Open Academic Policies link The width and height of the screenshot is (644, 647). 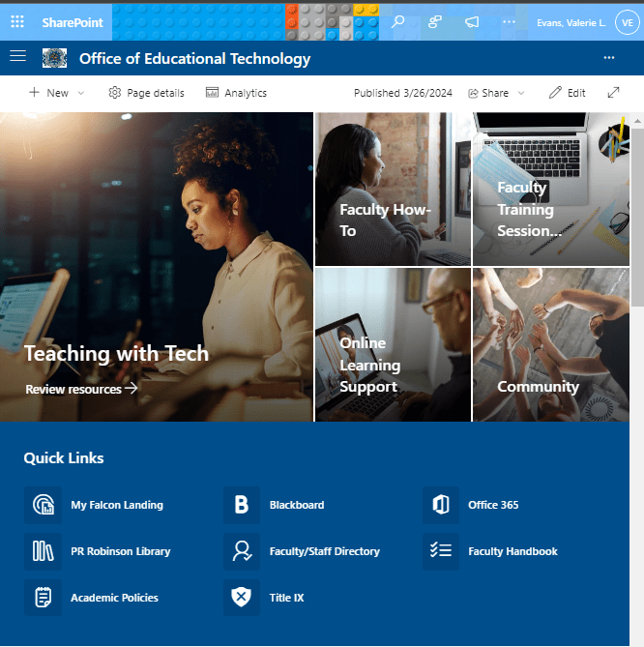pos(114,598)
